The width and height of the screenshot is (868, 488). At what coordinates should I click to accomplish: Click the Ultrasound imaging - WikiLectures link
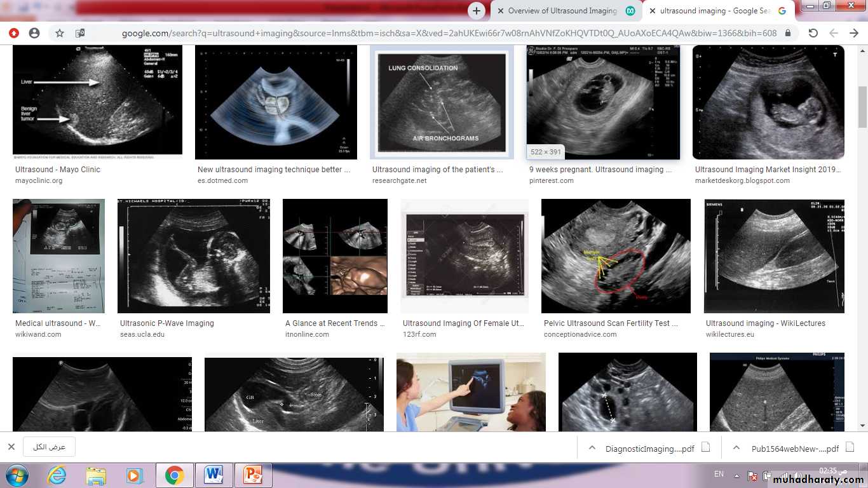765,323
